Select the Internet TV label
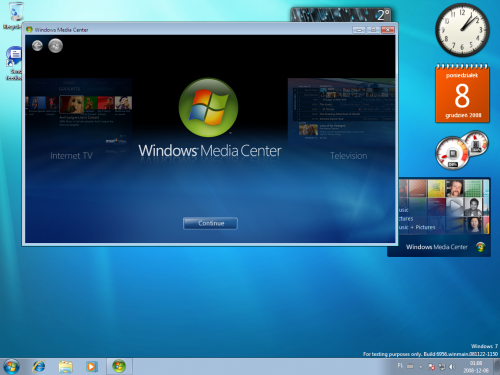Image resolution: width=500 pixels, height=375 pixels. pyautogui.click(x=71, y=156)
